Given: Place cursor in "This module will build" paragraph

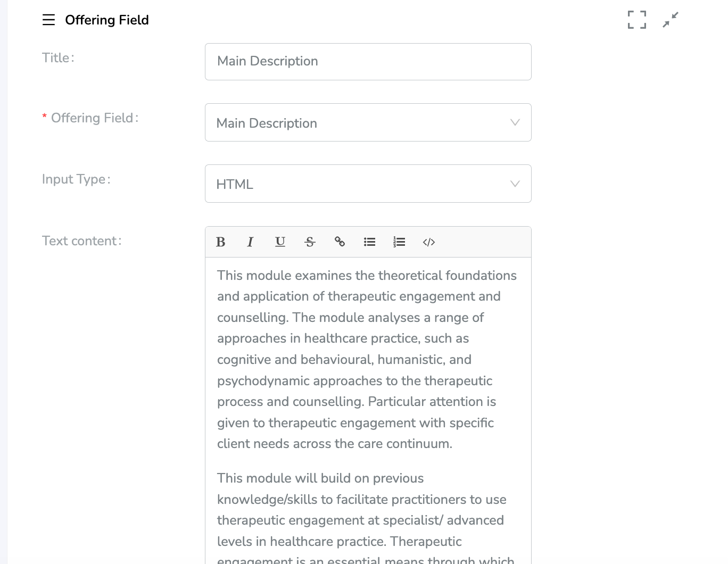Looking at the screenshot, I should pos(362,510).
